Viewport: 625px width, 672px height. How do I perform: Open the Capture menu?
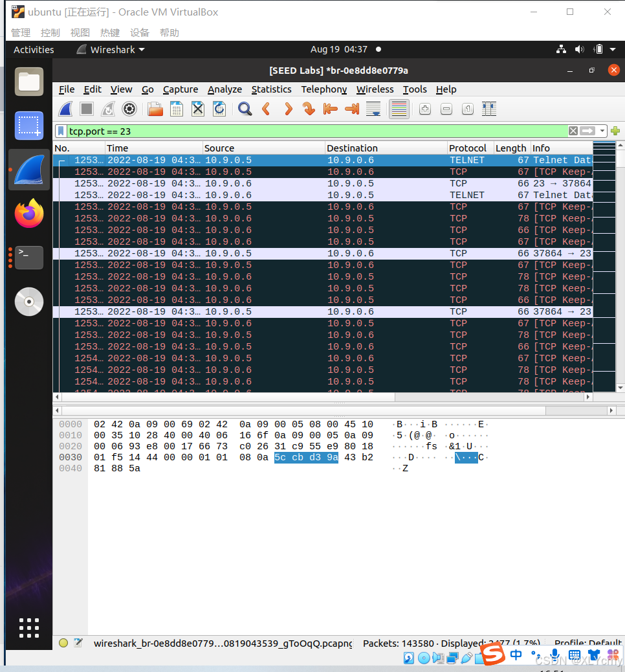181,89
